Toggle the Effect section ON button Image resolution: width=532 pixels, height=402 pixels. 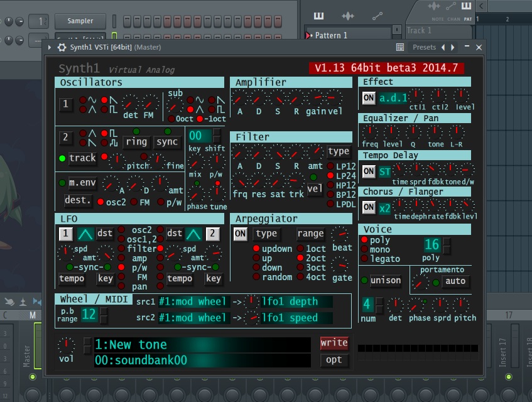[x=369, y=98]
